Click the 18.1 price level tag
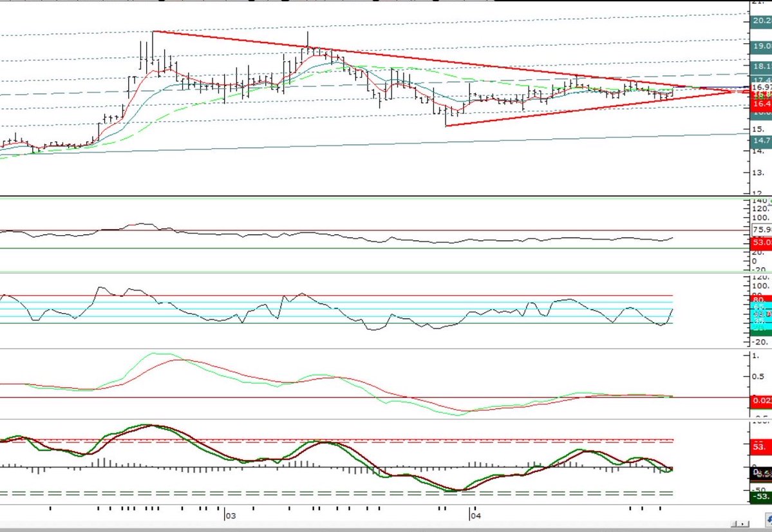 [x=760, y=66]
